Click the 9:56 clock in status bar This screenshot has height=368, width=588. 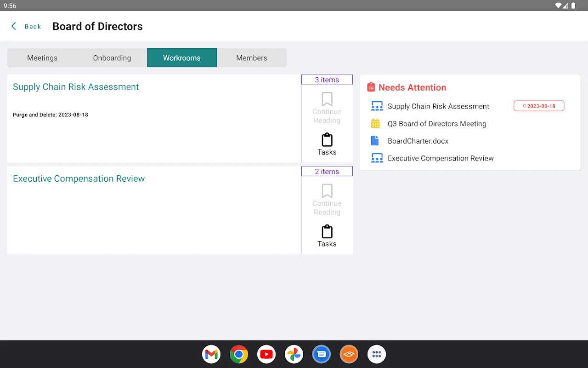10,6
